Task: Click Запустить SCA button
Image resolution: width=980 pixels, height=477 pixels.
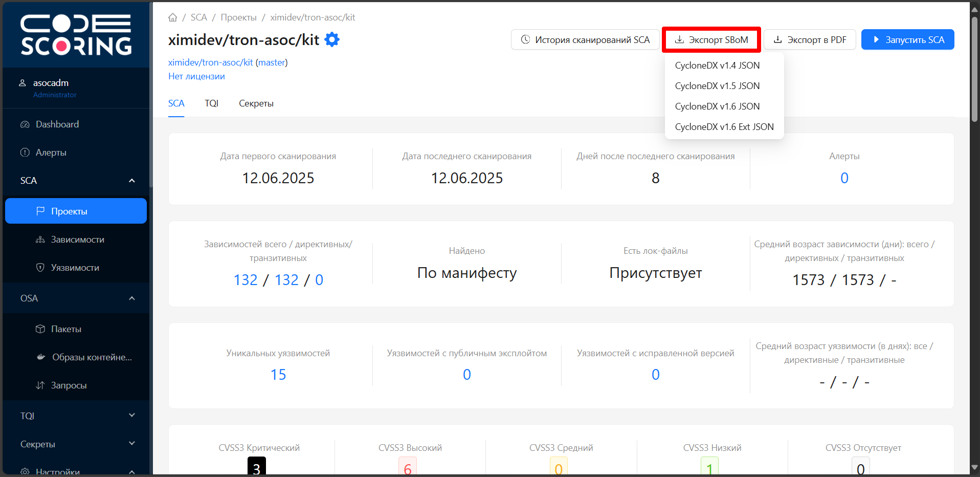Action: pyautogui.click(x=907, y=39)
